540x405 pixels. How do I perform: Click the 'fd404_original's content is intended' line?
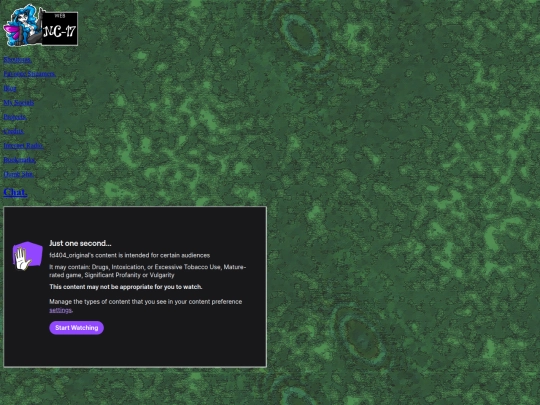click(x=129, y=255)
